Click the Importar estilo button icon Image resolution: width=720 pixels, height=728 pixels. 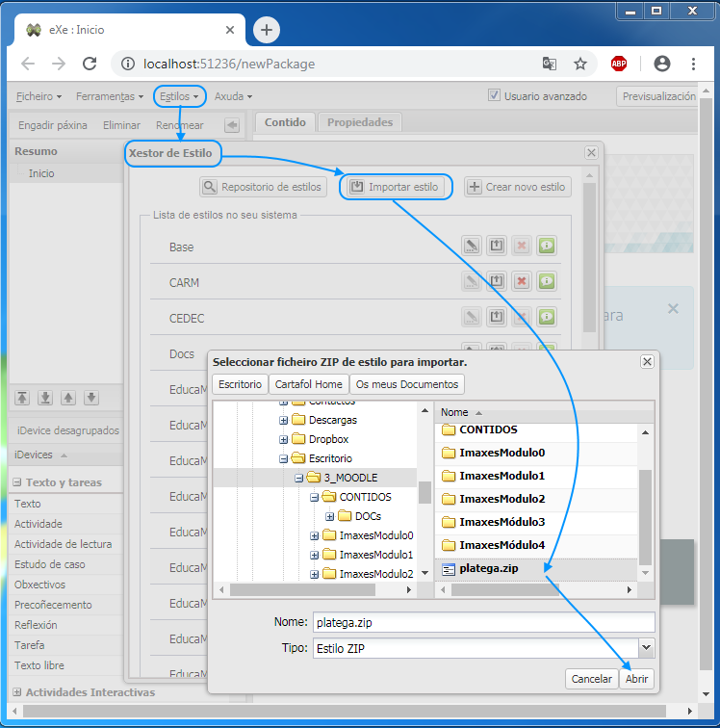coord(356,187)
